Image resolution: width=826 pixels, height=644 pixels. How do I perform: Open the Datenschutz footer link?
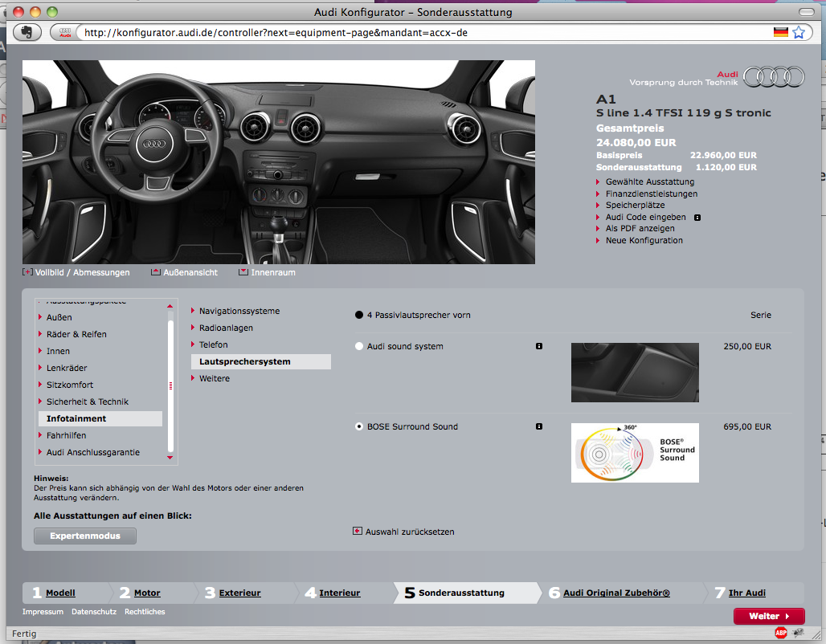point(94,612)
